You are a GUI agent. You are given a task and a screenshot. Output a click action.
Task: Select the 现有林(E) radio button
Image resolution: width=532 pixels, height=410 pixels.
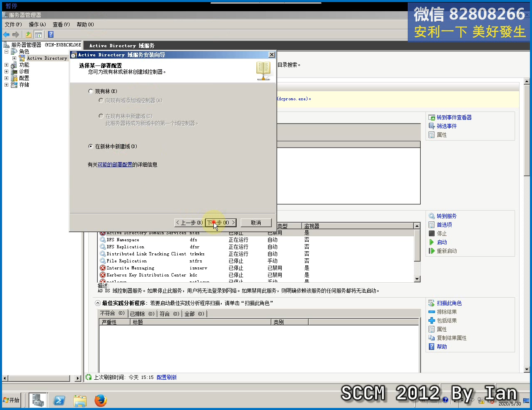(91, 91)
